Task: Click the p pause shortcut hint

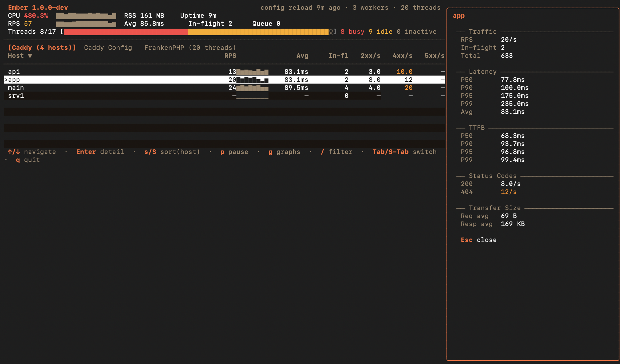Action: coord(234,152)
